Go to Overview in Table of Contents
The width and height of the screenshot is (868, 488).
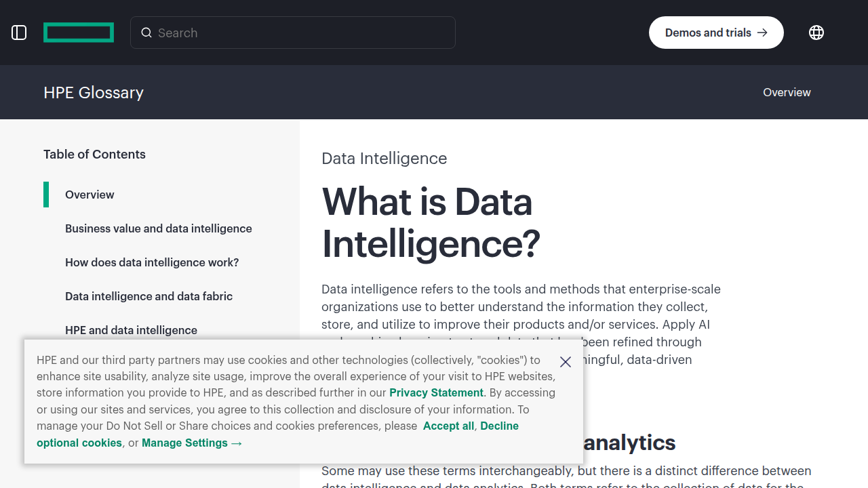[90, 195]
